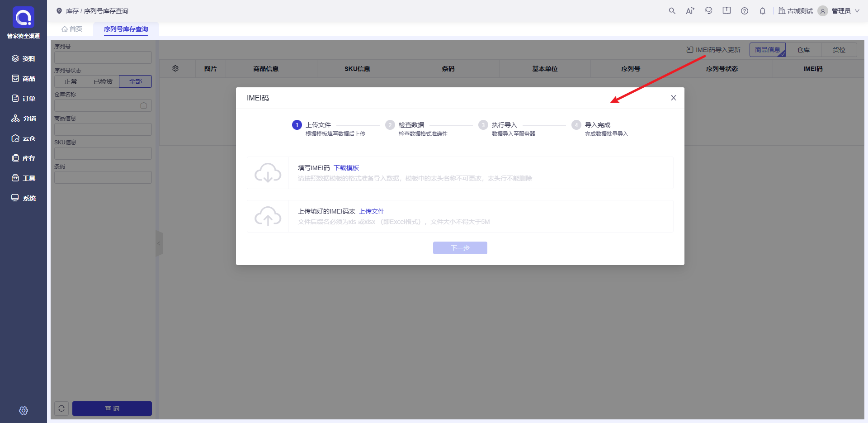The height and width of the screenshot is (423, 868).
Task: Click step 4 导入完成
Action: click(600, 128)
